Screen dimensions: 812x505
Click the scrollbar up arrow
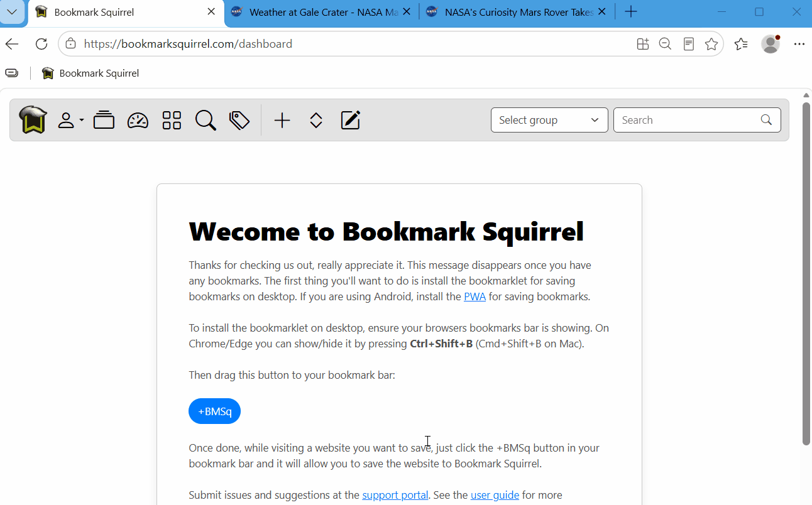coord(806,95)
